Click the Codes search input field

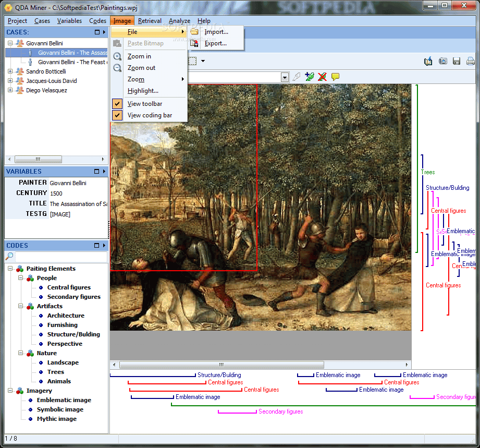point(61,257)
